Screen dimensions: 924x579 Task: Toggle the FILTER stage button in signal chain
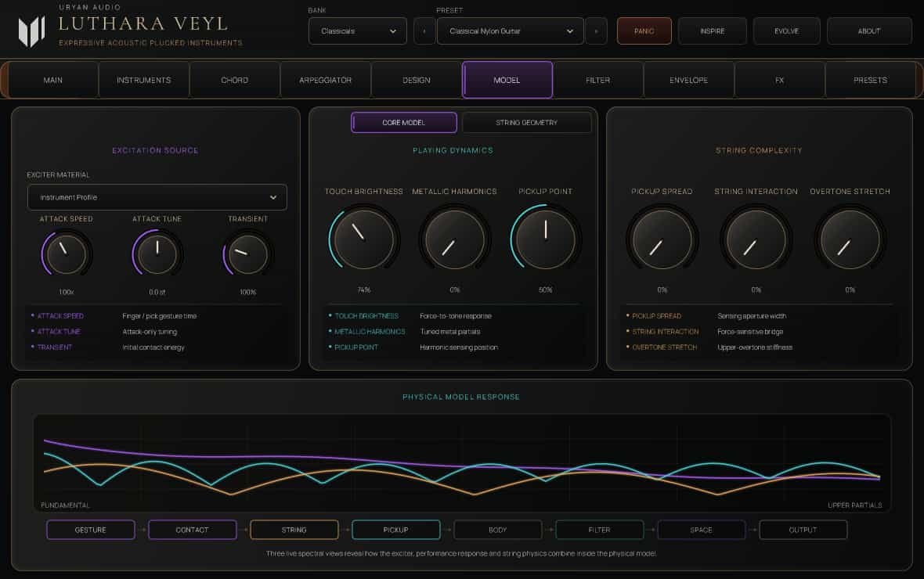tap(599, 530)
